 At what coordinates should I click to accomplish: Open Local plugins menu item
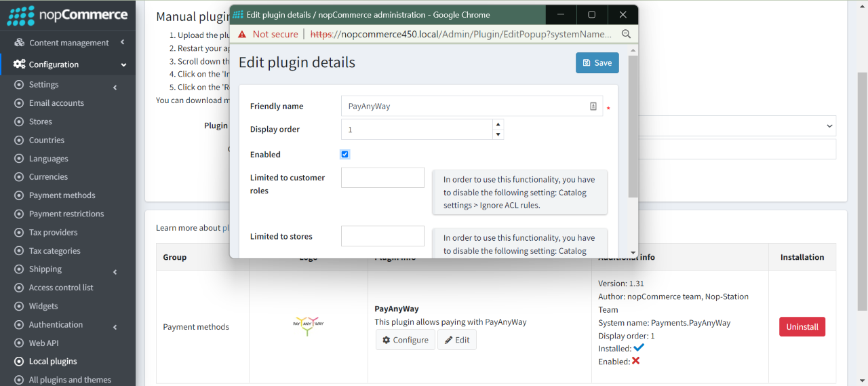pos(53,362)
